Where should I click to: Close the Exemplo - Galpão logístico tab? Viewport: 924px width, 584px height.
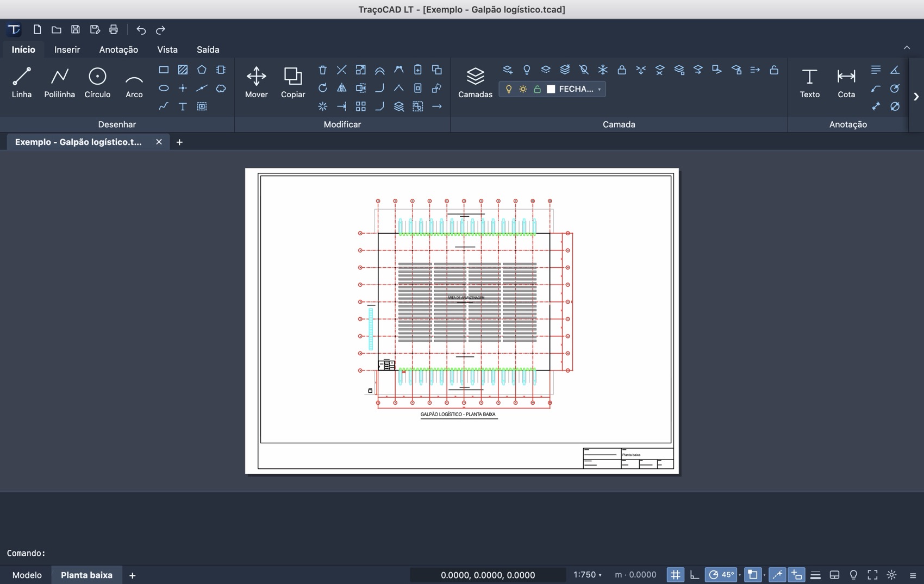pos(159,142)
